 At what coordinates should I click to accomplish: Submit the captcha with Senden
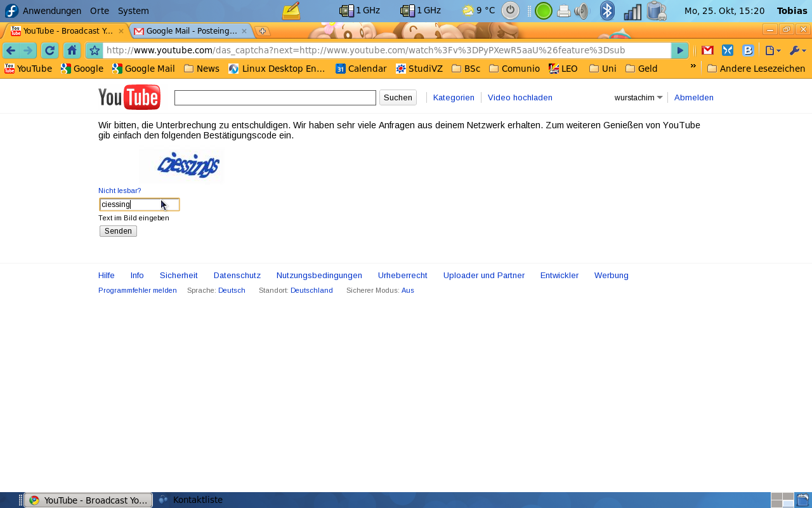tap(118, 231)
